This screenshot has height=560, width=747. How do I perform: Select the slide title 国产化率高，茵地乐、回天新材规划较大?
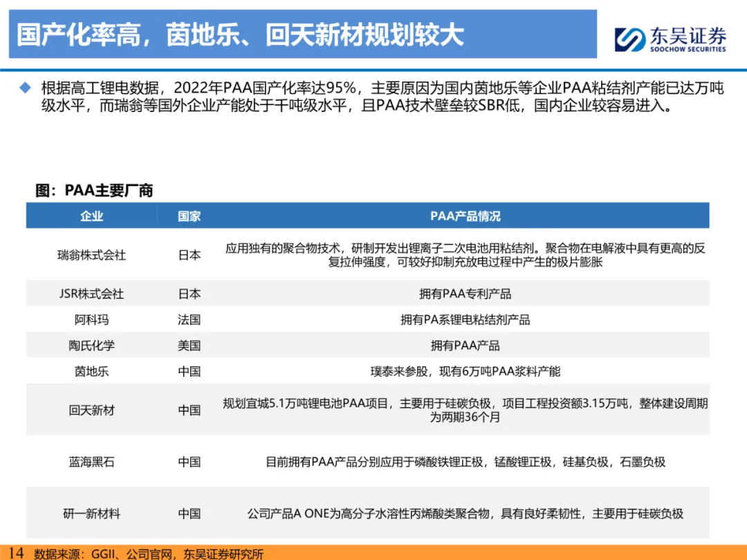pyautogui.click(x=241, y=35)
